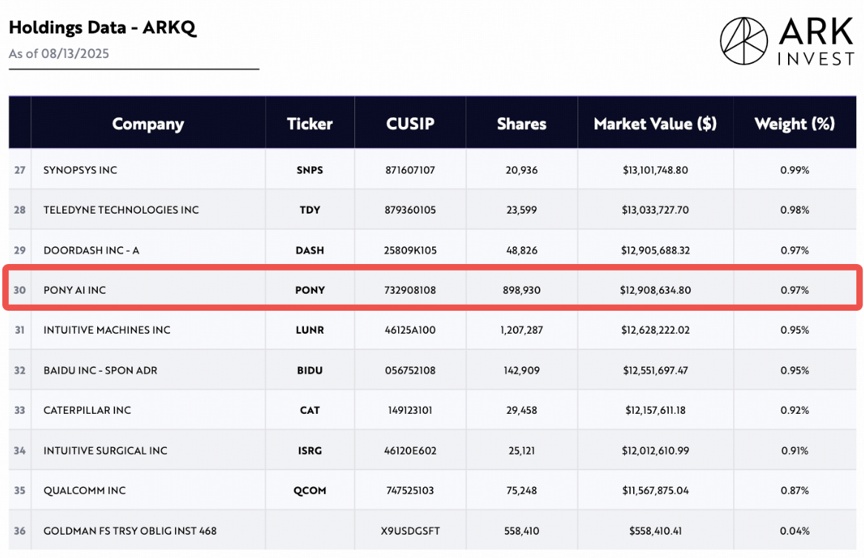This screenshot has height=558, width=864.
Task: Select the DASH ticker cell
Action: (310, 250)
